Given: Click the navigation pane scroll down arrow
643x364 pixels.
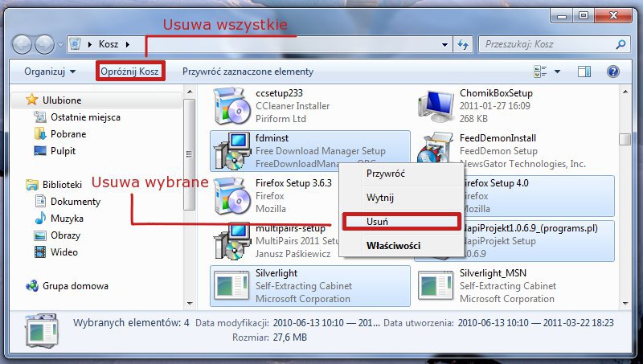Looking at the screenshot, I should pyautogui.click(x=189, y=304).
